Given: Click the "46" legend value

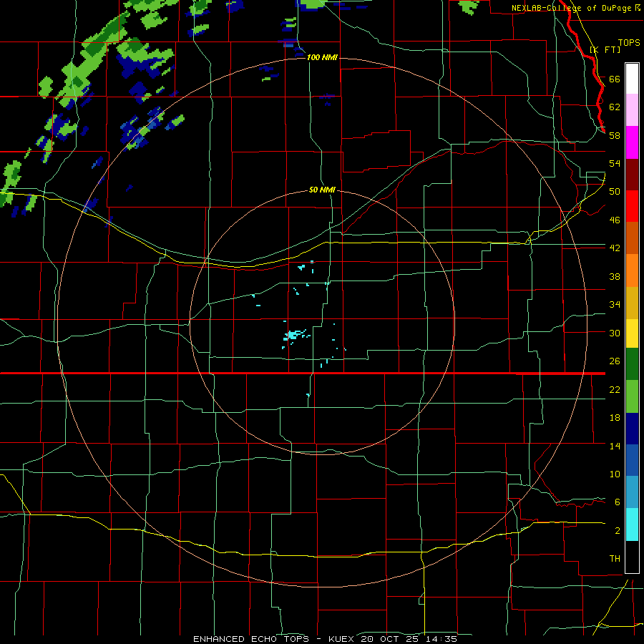Looking at the screenshot, I should (615, 220).
